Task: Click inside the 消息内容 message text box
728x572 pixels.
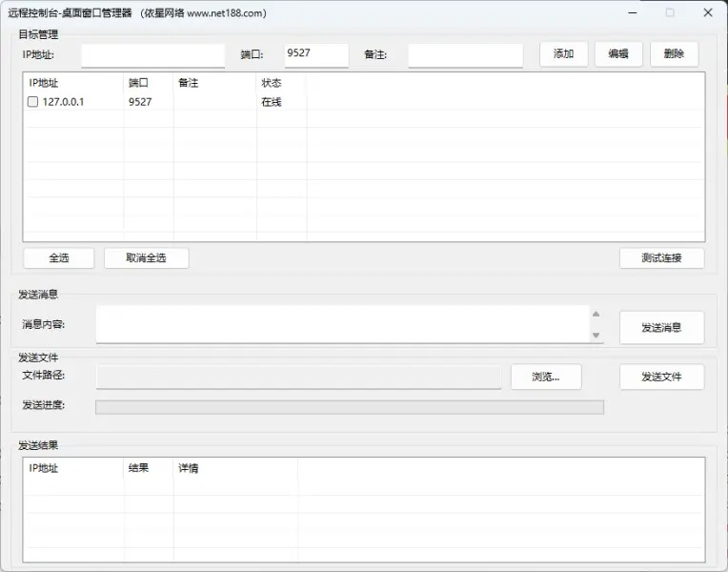Action: [x=343, y=324]
